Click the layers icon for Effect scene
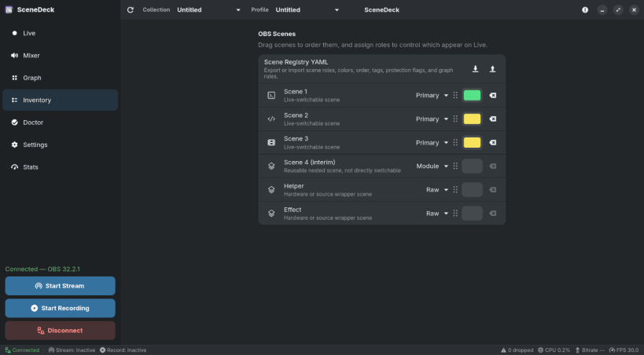Image resolution: width=644 pixels, height=355 pixels. pyautogui.click(x=271, y=214)
